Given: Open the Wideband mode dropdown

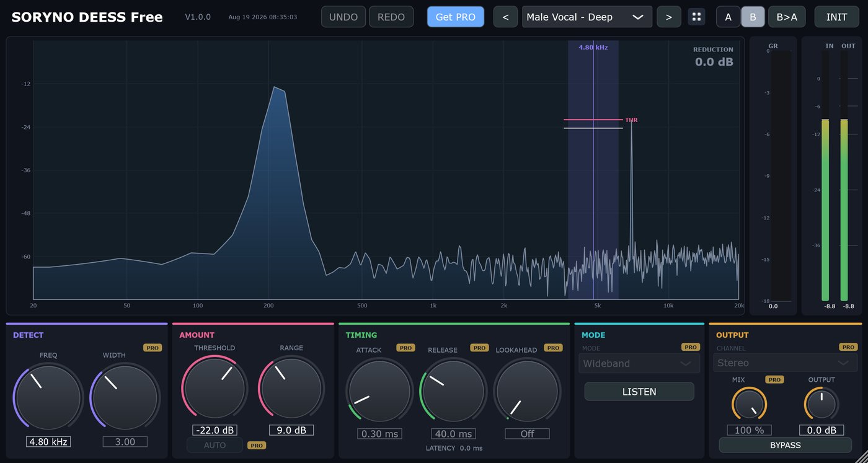Looking at the screenshot, I should click(x=639, y=363).
